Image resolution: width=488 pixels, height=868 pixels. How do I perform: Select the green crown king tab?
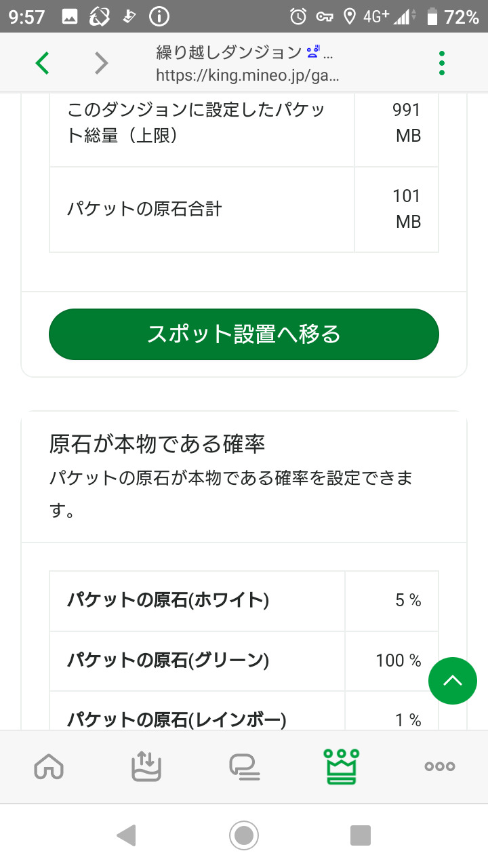[x=342, y=766]
